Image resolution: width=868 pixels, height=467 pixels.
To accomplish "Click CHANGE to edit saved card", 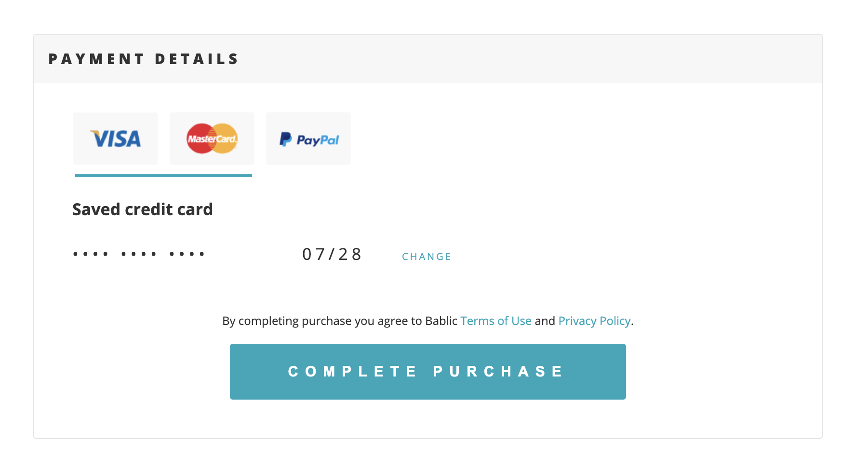I will point(427,257).
